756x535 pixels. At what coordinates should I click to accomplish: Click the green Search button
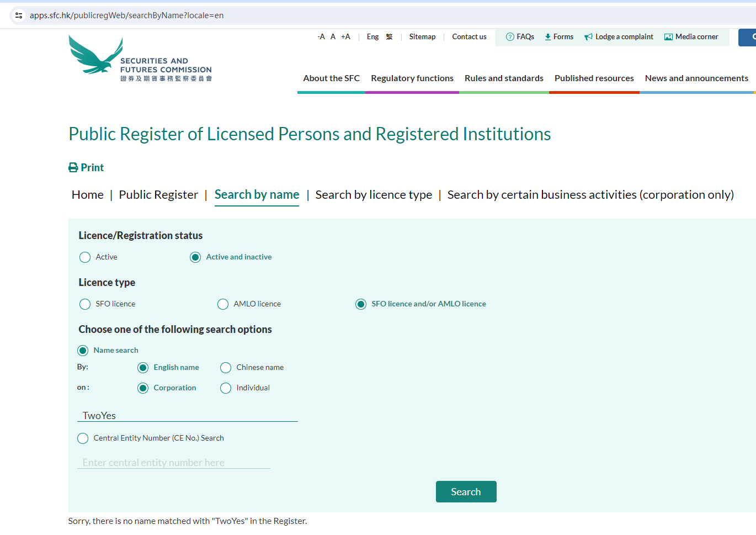click(x=466, y=492)
